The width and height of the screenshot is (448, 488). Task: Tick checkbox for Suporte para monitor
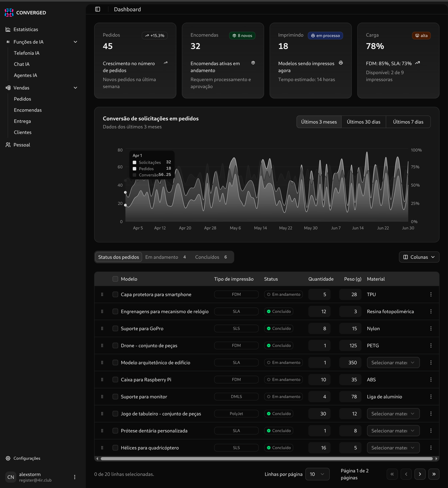point(115,397)
